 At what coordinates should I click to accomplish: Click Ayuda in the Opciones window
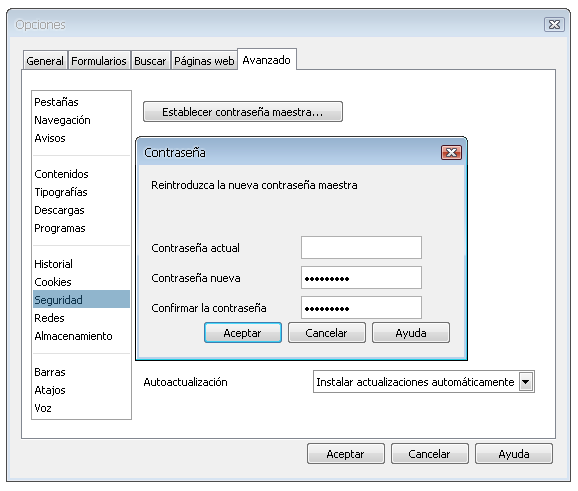[x=514, y=454]
